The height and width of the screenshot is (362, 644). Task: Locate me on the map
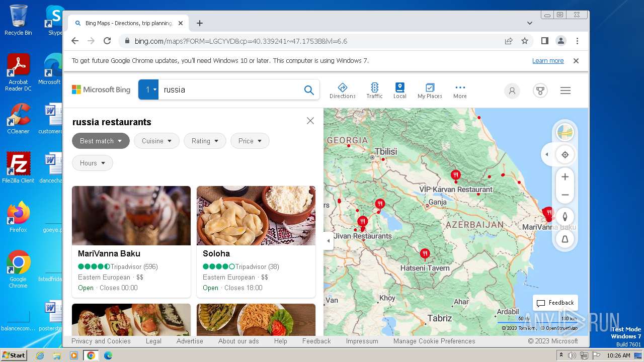coord(565,155)
